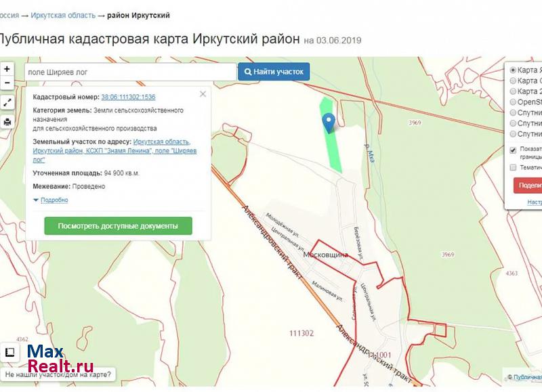Toggle fullscreen map view
Image resolution: width=542 pixels, height=392 pixels.
point(7,102)
